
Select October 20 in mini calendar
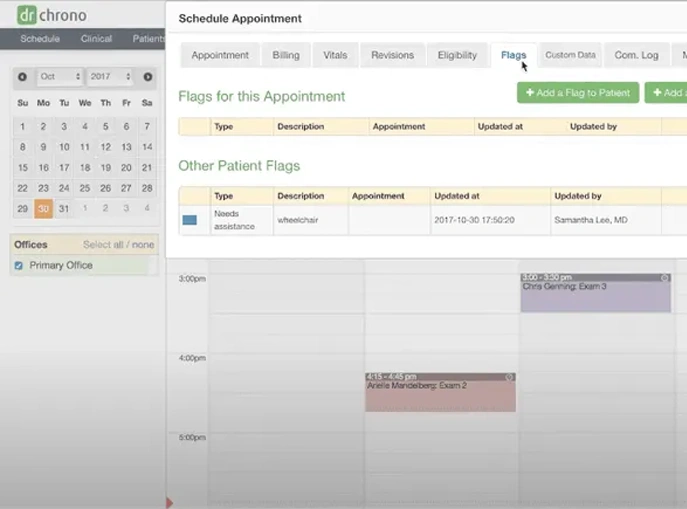click(x=126, y=168)
